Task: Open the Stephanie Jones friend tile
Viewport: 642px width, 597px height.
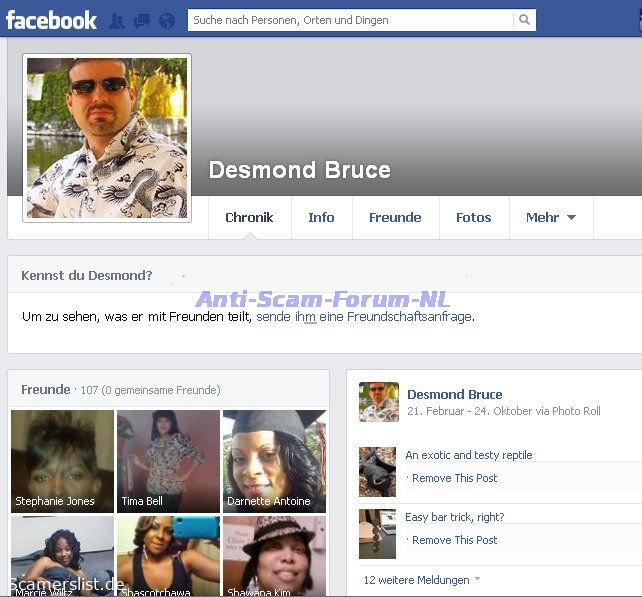Action: (x=62, y=460)
